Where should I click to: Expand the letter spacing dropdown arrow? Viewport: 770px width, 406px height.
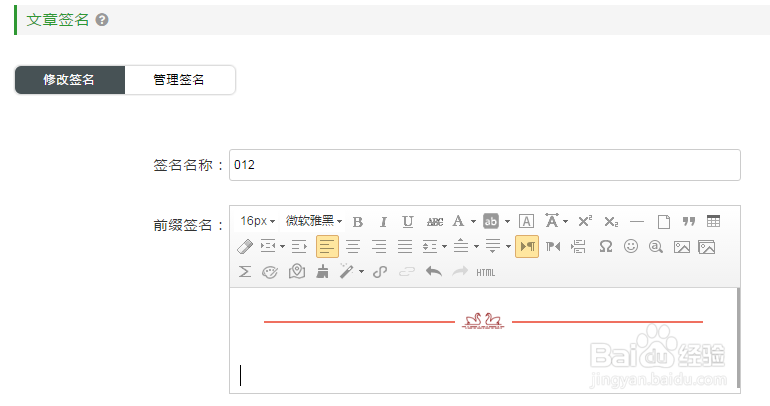pyautogui.click(x=565, y=221)
